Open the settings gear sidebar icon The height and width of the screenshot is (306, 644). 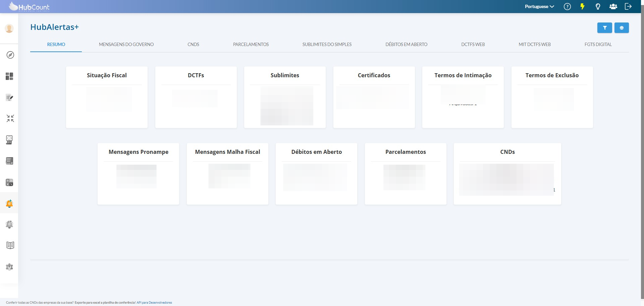tap(9, 267)
